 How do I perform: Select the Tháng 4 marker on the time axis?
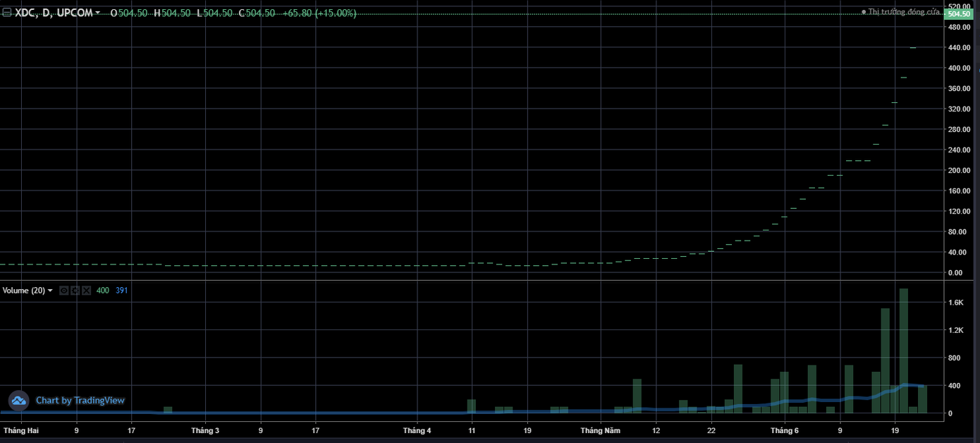[417, 430]
